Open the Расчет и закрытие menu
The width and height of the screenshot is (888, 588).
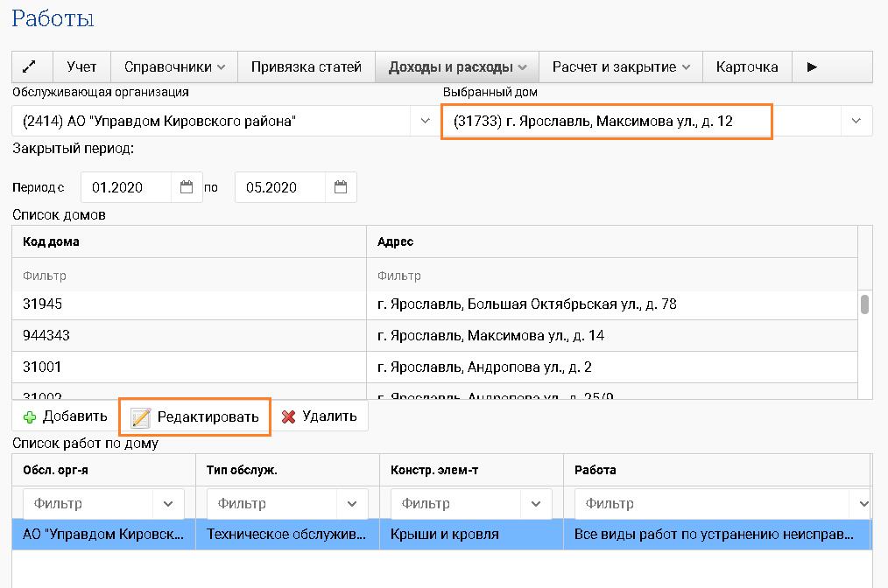coord(621,66)
